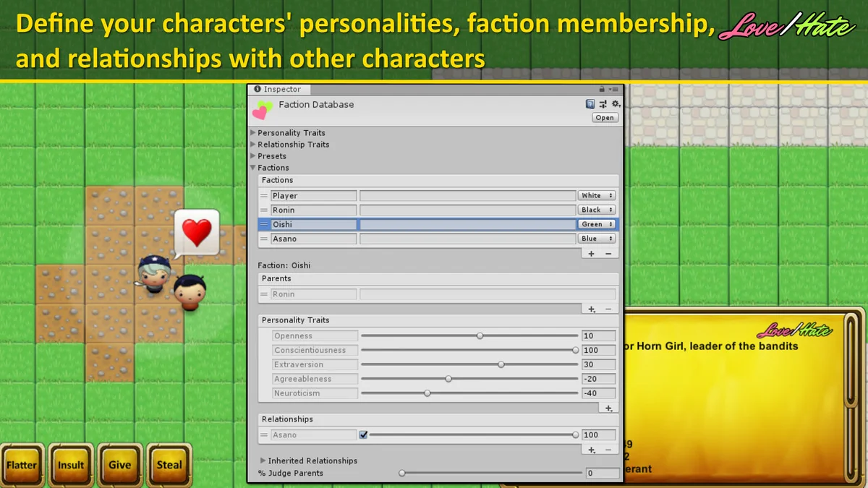Open the White color dropdown for Player
This screenshot has width=868, height=488.
[597, 196]
